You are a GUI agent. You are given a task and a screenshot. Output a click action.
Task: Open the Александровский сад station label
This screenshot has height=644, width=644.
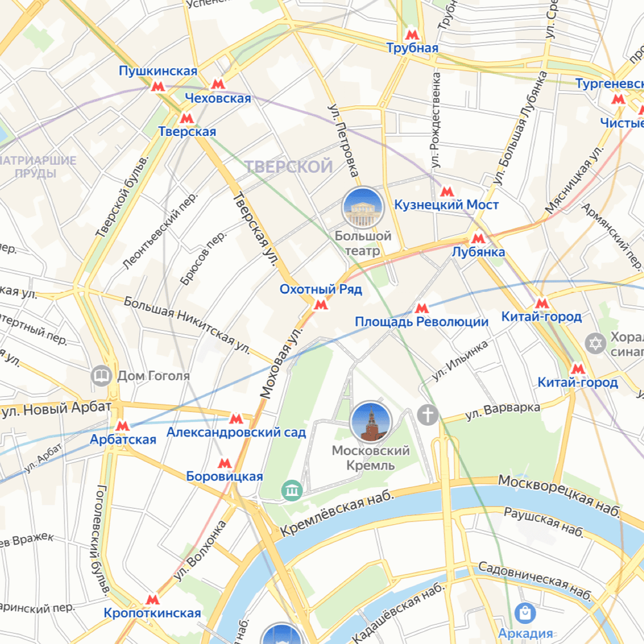coord(236,433)
